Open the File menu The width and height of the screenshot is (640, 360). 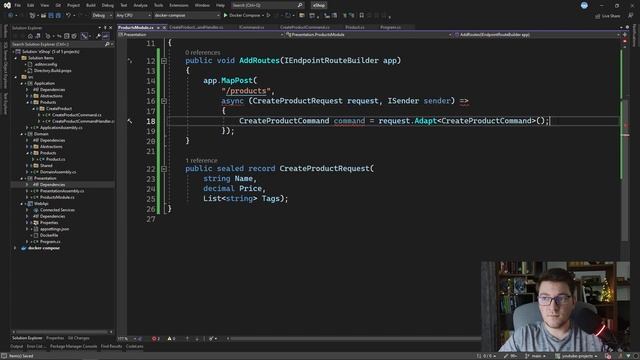18,5
